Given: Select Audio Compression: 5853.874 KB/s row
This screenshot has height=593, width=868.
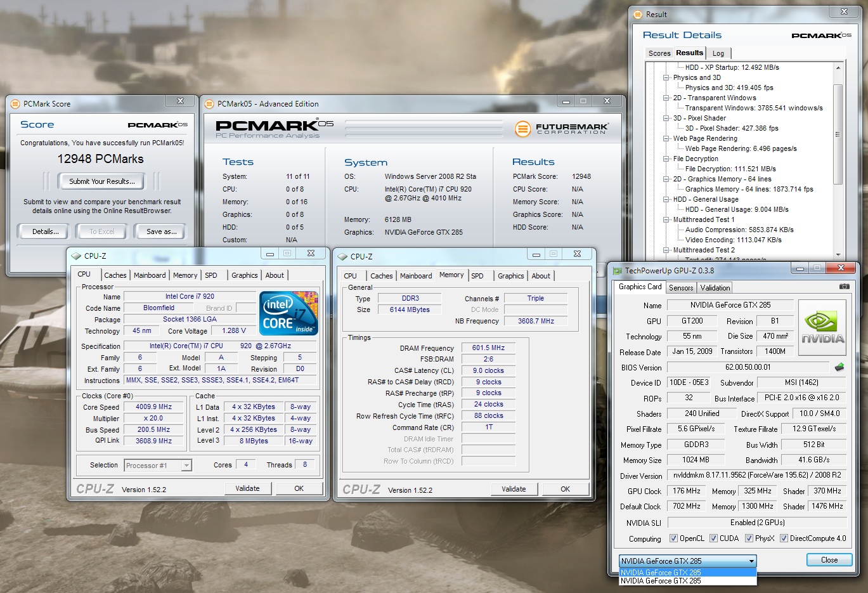Looking at the screenshot, I should (739, 230).
